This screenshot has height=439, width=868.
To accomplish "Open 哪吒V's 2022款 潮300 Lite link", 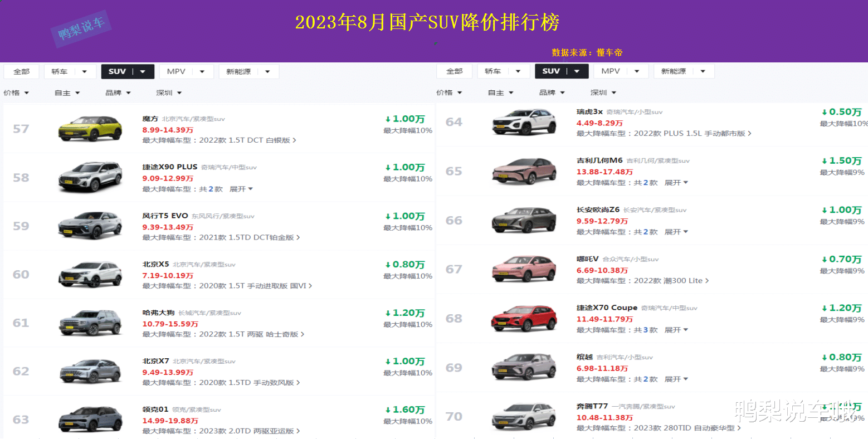I will click(671, 281).
